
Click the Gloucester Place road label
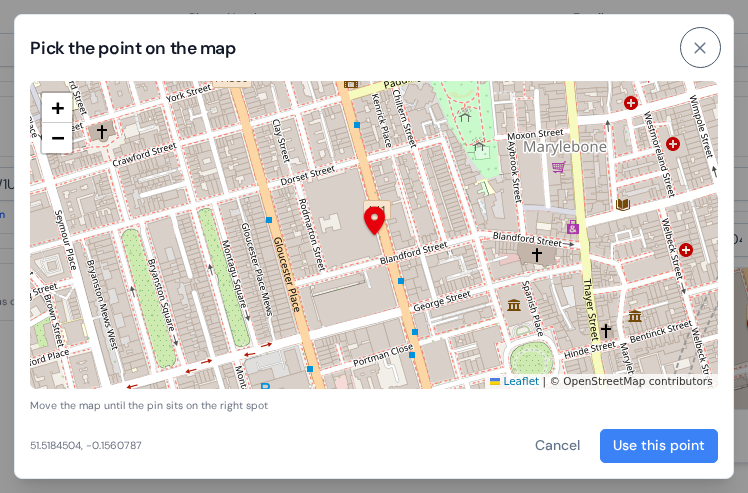[287, 275]
